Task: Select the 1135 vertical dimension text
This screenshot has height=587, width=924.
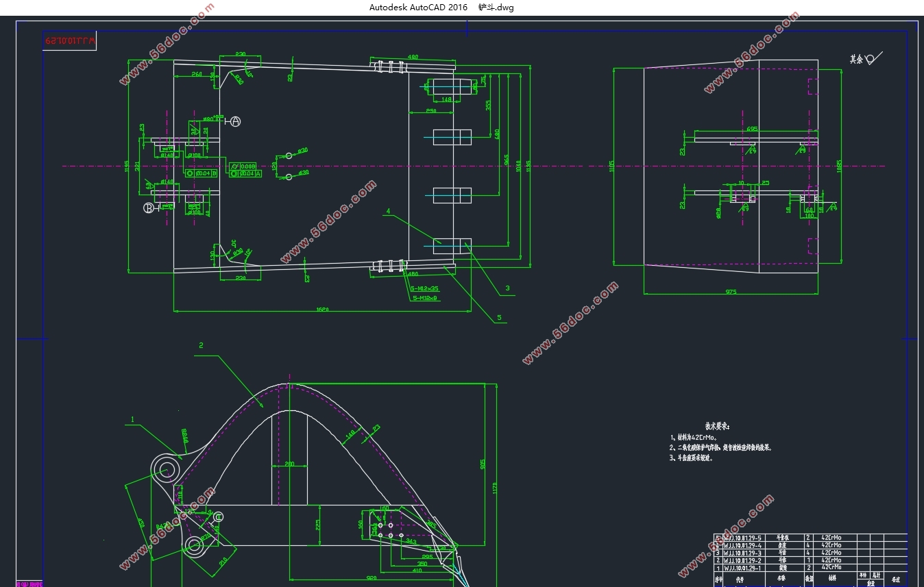Action: (528, 166)
